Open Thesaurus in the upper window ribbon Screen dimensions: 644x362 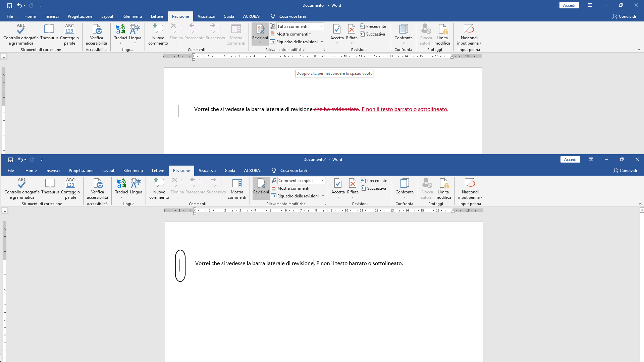click(x=49, y=32)
